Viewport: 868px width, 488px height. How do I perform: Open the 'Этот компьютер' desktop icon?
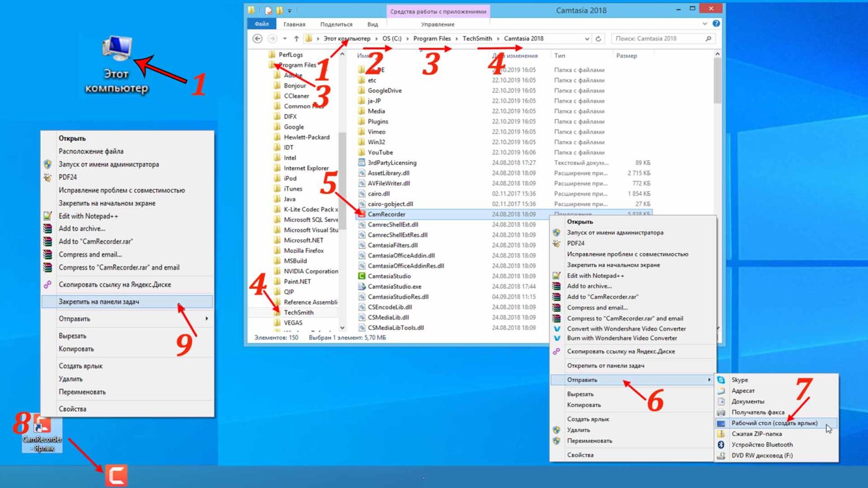[117, 64]
